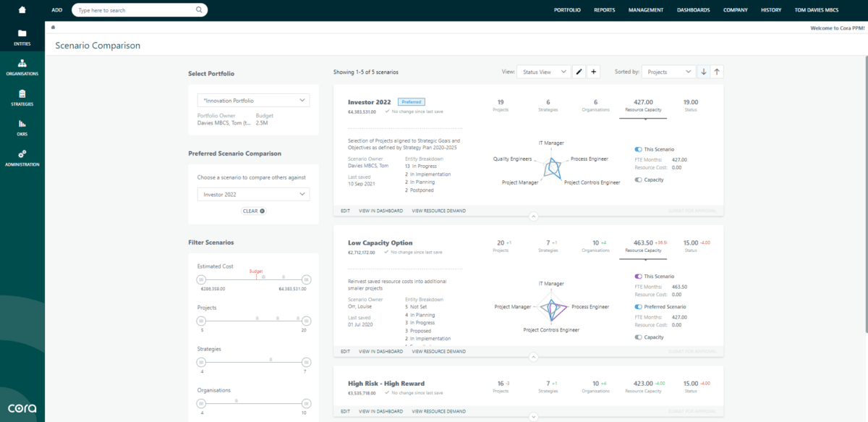This screenshot has height=422, width=868.
Task: Select Status tab on Investor 2022 card
Action: pyautogui.click(x=691, y=105)
